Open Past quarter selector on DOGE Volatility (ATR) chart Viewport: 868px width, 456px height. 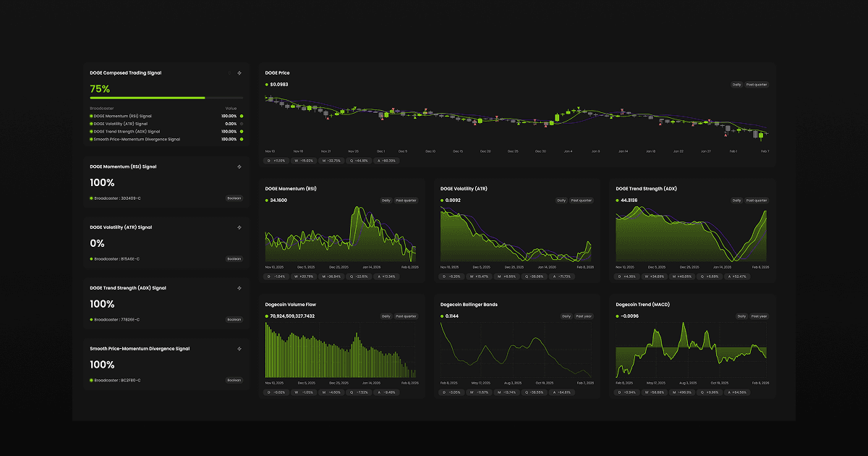tap(582, 200)
